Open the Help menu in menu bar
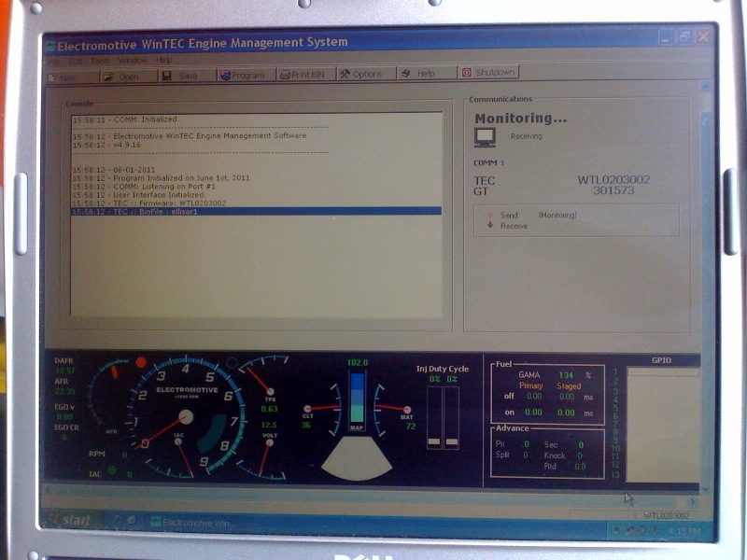 [164, 60]
